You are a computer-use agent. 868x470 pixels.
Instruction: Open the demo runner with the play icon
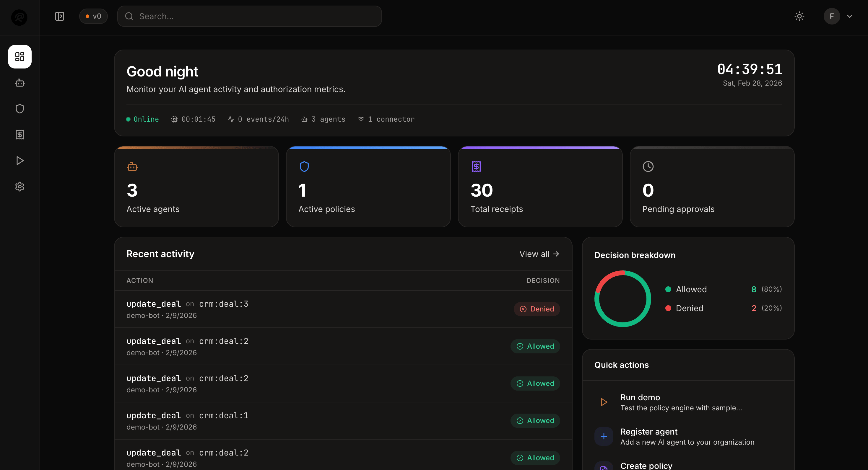tap(19, 161)
